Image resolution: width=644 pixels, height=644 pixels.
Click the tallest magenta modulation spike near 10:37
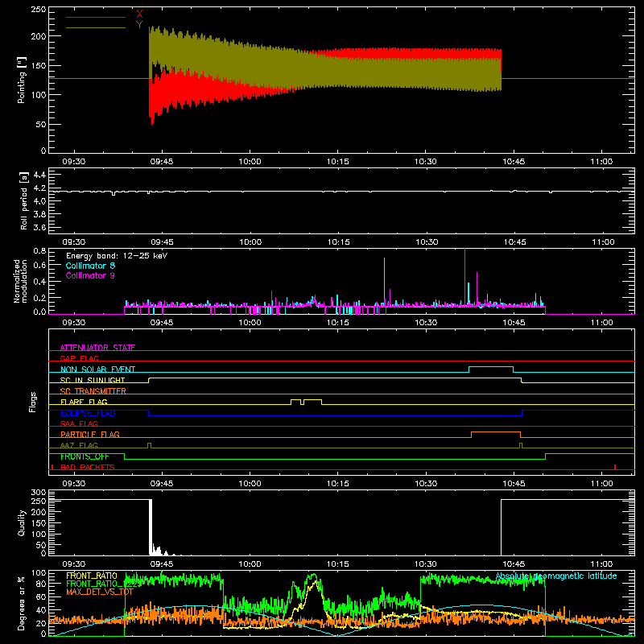coord(465,275)
